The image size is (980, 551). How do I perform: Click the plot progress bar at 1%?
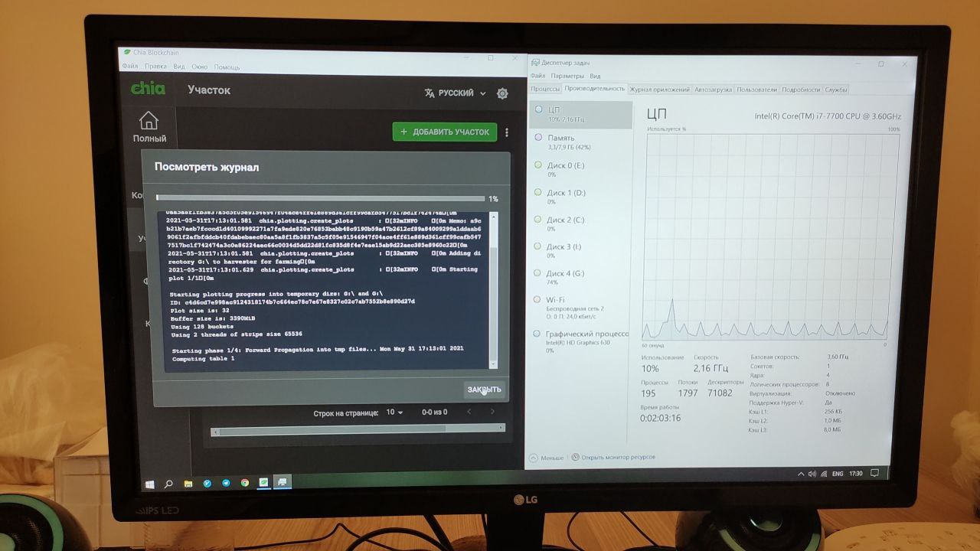pos(320,198)
